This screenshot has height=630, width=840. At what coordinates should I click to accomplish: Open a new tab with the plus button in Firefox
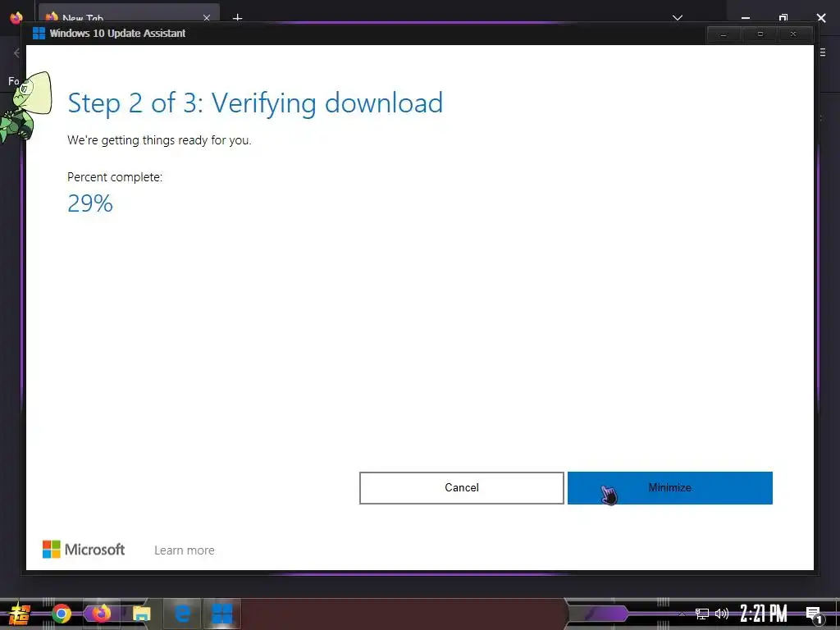tap(237, 18)
